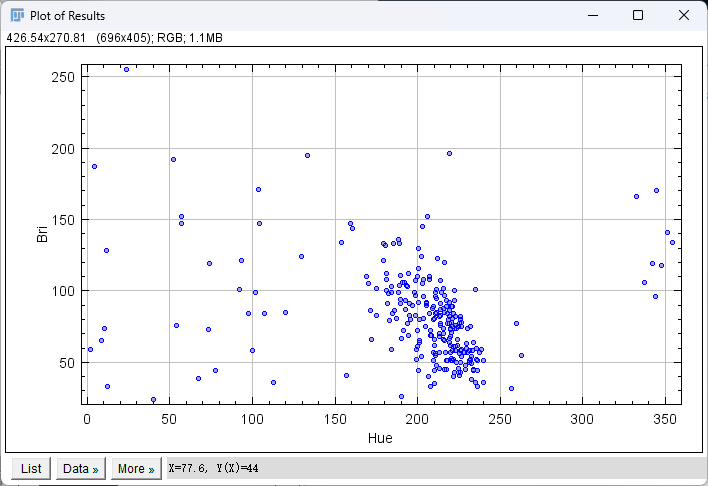Click the Bri axis label
Viewport: 708px width, 486px height.
coord(42,234)
